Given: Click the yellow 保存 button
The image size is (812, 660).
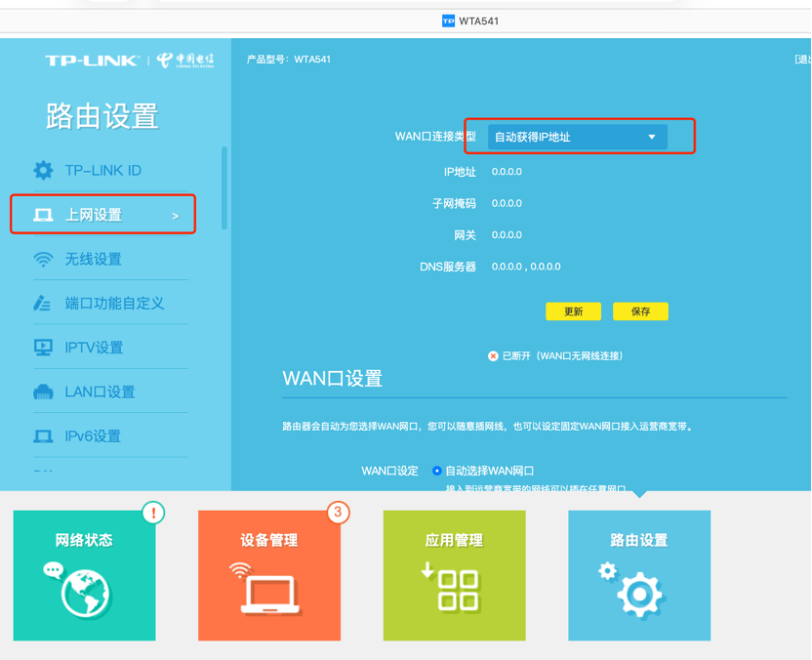Looking at the screenshot, I should 640,311.
